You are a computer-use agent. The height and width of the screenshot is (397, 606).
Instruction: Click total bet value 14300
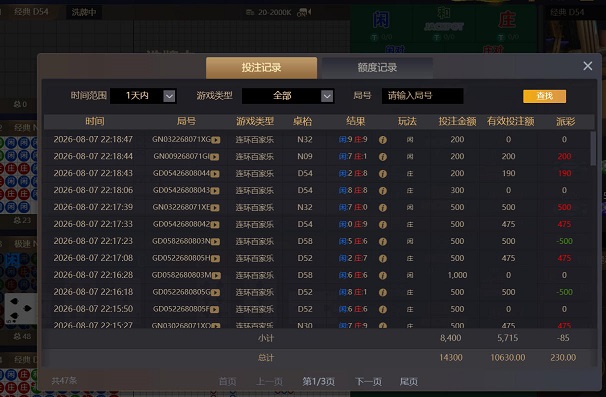tap(451, 358)
